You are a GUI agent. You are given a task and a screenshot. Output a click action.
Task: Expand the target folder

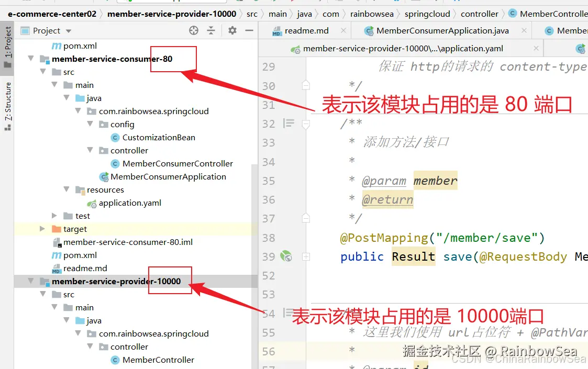point(42,228)
